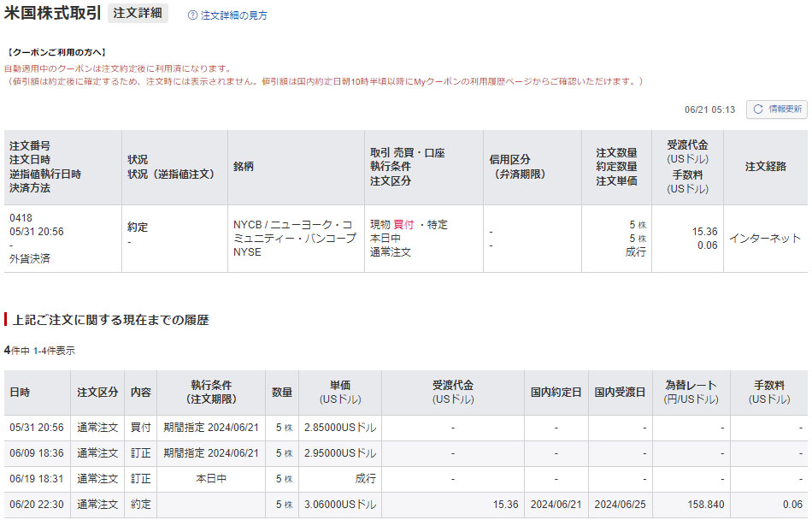
Task: Click the 注文経路 column header
Action: (x=765, y=167)
